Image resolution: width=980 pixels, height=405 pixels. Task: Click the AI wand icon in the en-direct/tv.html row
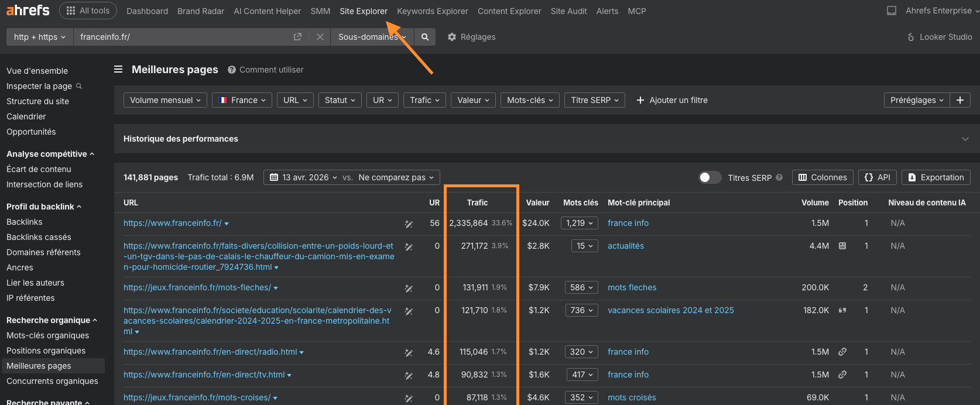(409, 375)
